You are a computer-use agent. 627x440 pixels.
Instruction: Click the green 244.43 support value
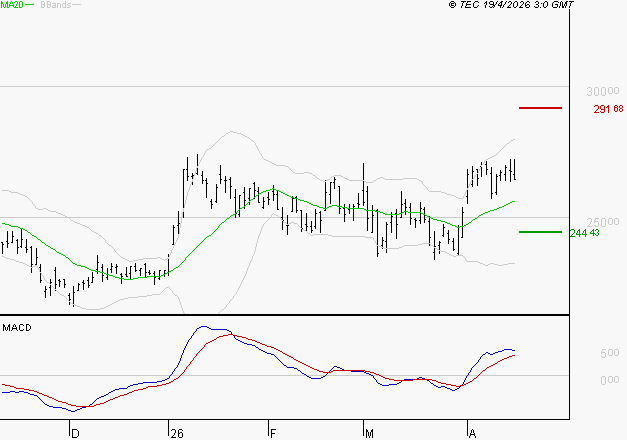pos(585,233)
